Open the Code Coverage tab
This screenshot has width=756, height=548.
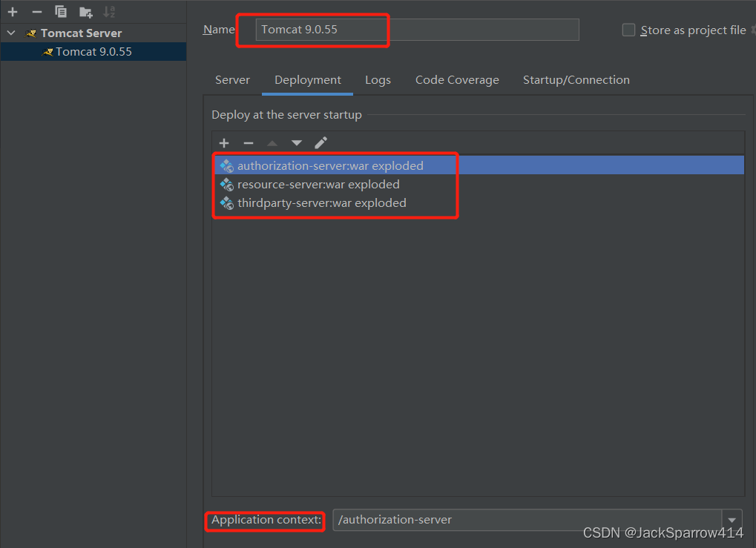click(x=457, y=80)
